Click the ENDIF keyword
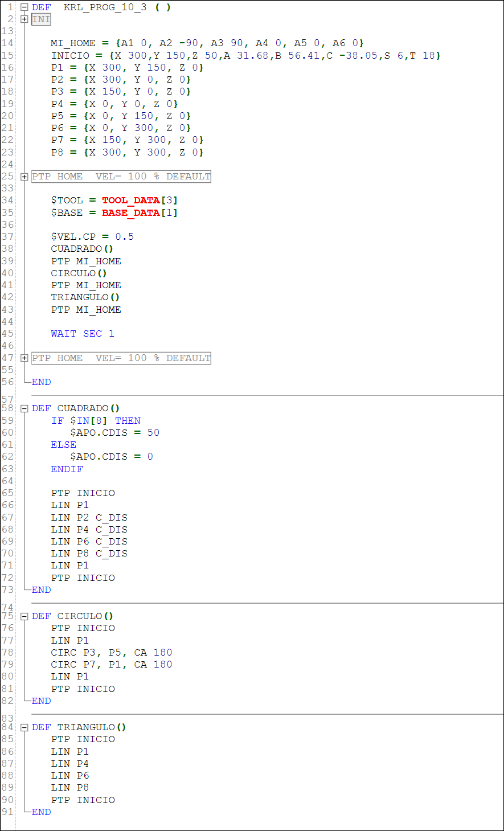This screenshot has width=504, height=831. pyautogui.click(x=67, y=469)
